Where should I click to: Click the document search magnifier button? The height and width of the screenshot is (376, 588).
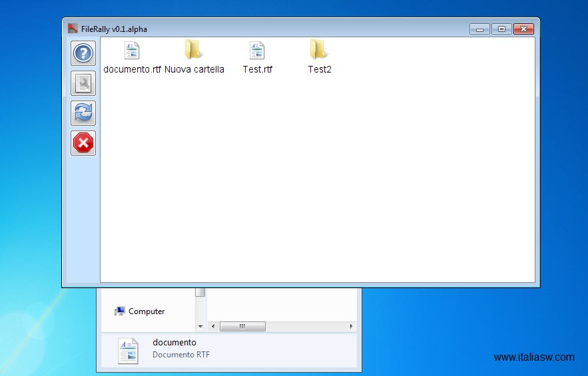[83, 83]
